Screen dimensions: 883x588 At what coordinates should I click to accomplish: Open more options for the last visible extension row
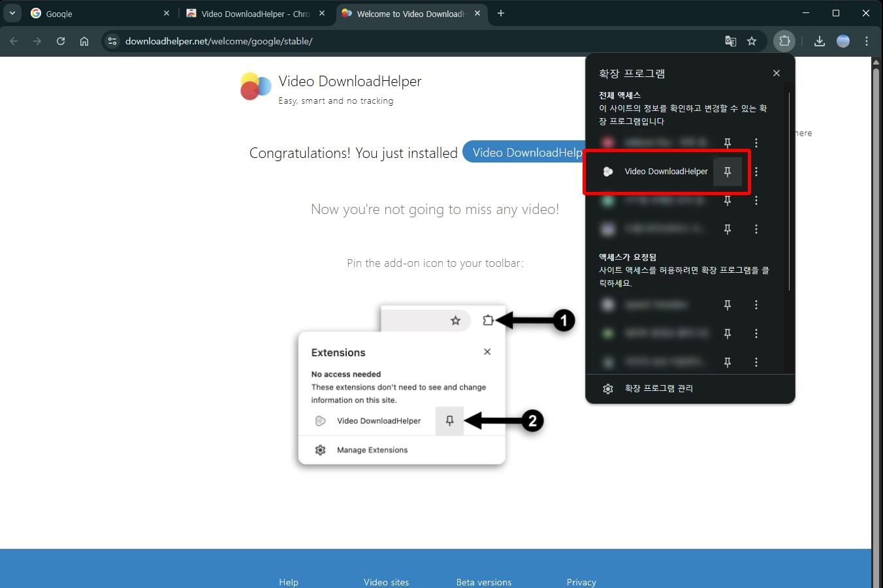click(x=756, y=362)
